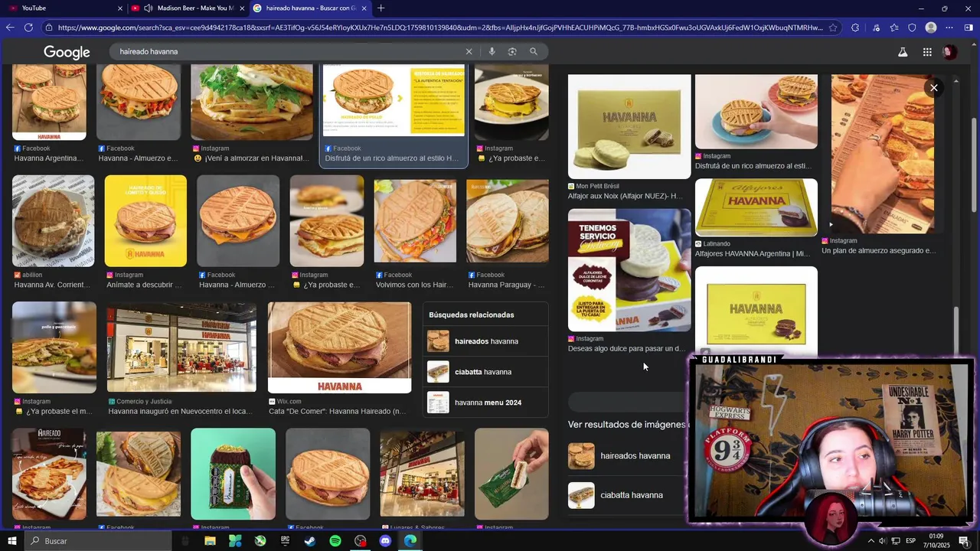Open Edge browser from taskbar
Screen dimensions: 980x551
click(x=410, y=541)
